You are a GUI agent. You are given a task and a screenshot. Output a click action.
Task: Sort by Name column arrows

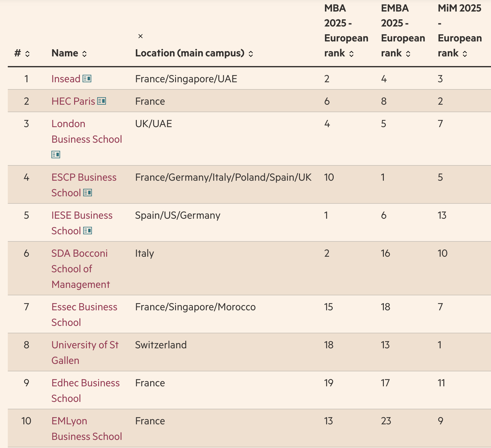[84, 54]
